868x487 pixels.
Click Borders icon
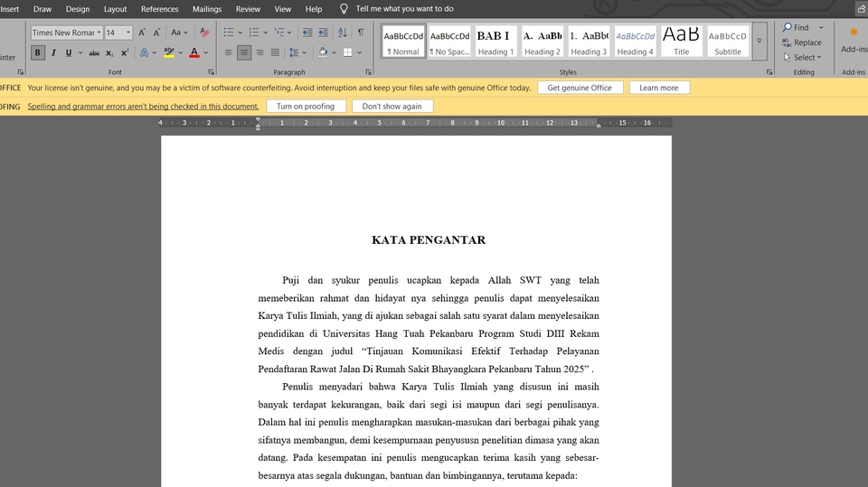coord(347,52)
